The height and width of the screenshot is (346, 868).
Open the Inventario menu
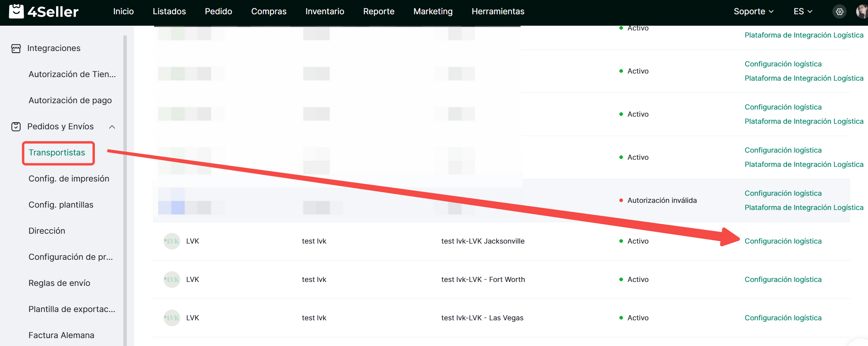325,11
